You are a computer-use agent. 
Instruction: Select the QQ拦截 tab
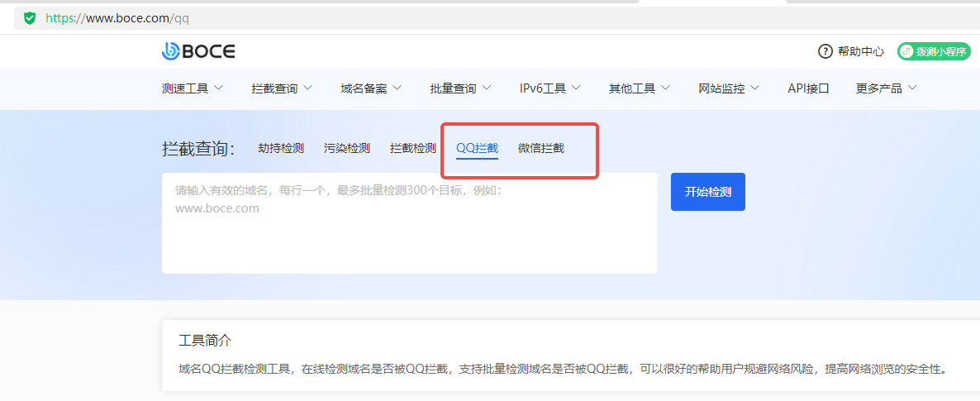[x=477, y=148]
